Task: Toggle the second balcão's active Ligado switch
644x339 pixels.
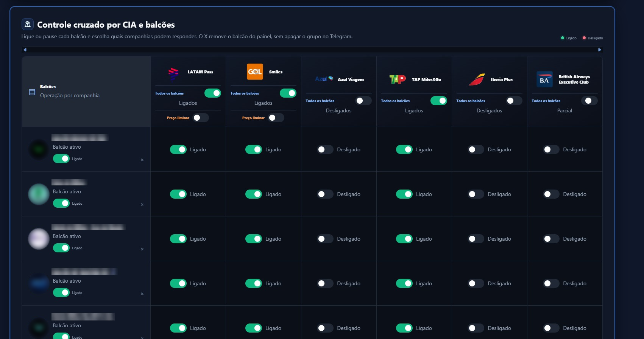Action: click(61, 203)
